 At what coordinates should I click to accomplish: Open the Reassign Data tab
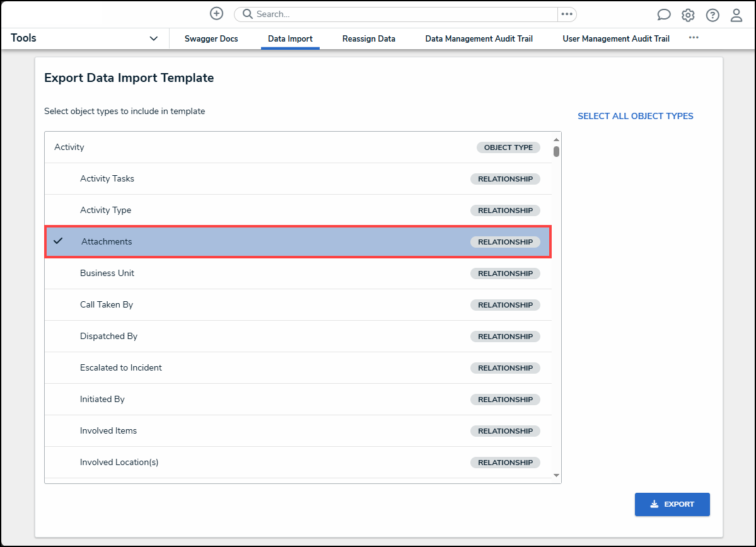click(x=369, y=38)
